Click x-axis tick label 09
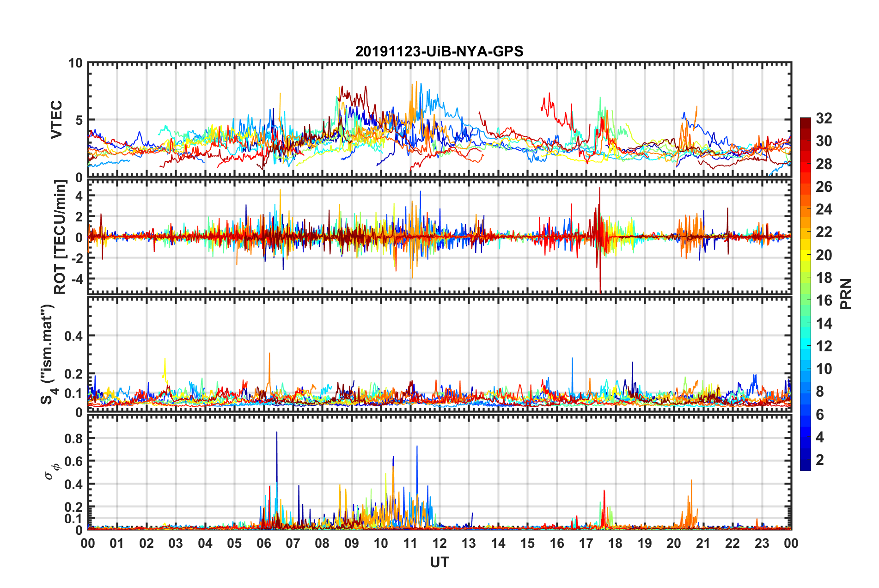 pyautogui.click(x=352, y=543)
